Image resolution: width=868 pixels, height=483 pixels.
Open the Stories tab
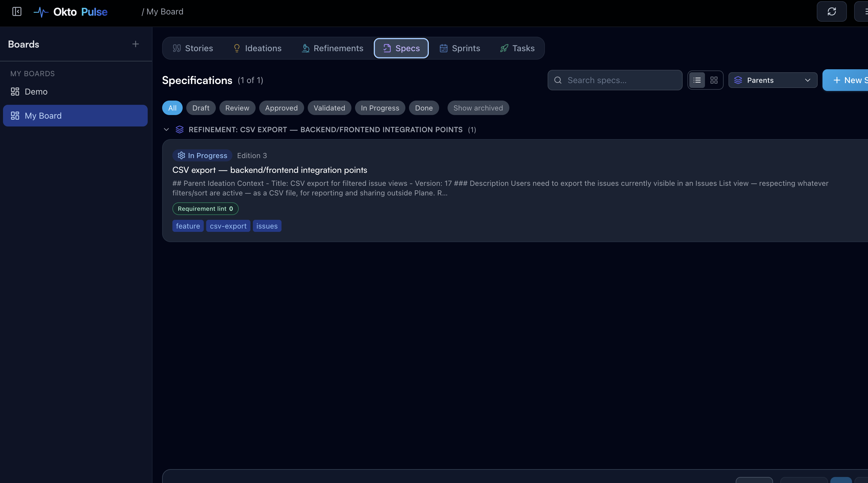[x=193, y=48]
